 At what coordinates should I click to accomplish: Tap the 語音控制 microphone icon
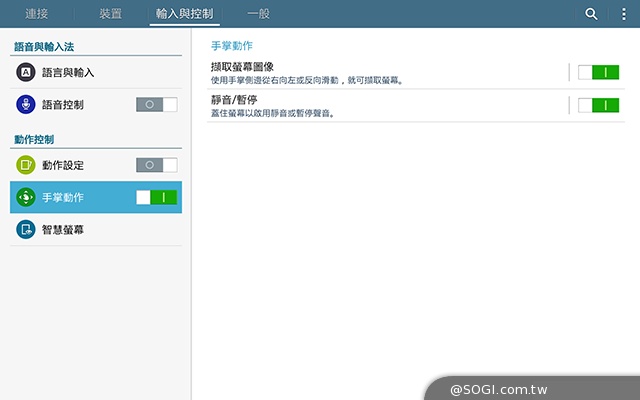[x=26, y=104]
